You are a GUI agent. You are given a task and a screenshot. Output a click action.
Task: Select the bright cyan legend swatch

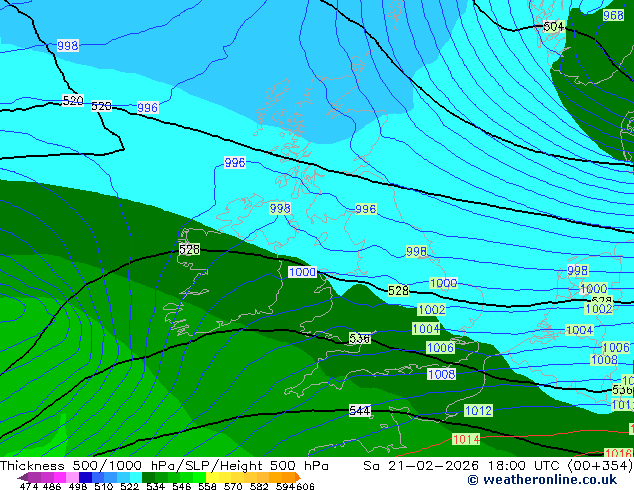136,477
